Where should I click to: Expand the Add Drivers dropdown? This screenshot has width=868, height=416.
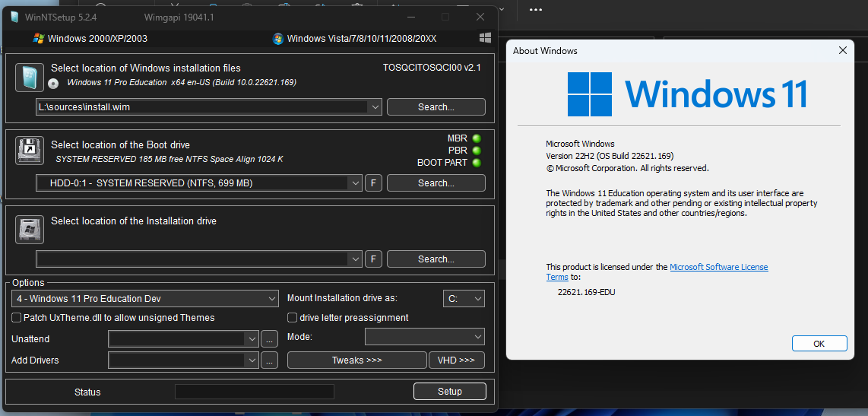tap(252, 360)
